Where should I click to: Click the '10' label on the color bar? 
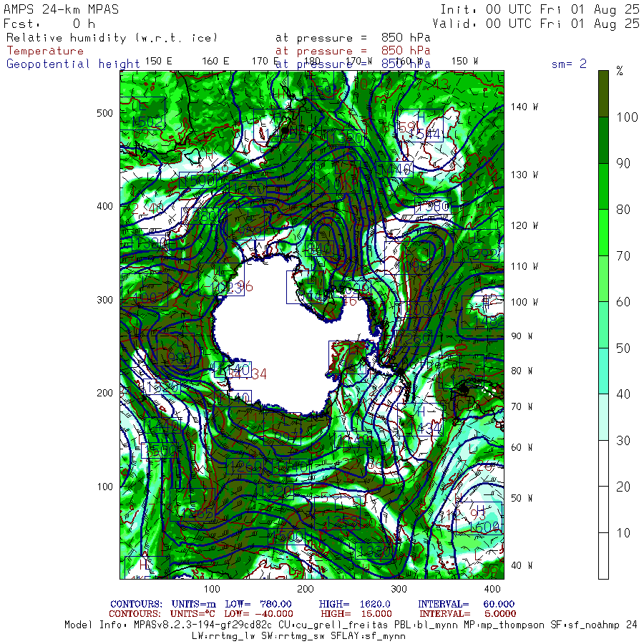click(623, 533)
